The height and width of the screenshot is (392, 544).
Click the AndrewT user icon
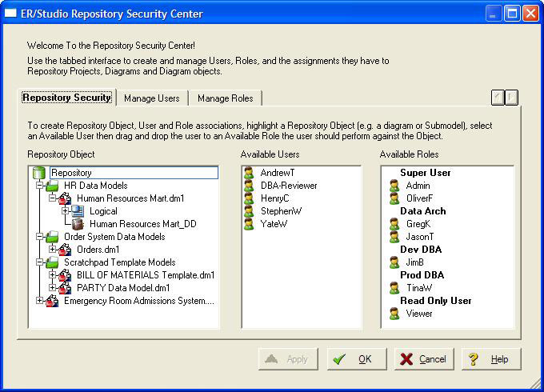click(x=249, y=173)
